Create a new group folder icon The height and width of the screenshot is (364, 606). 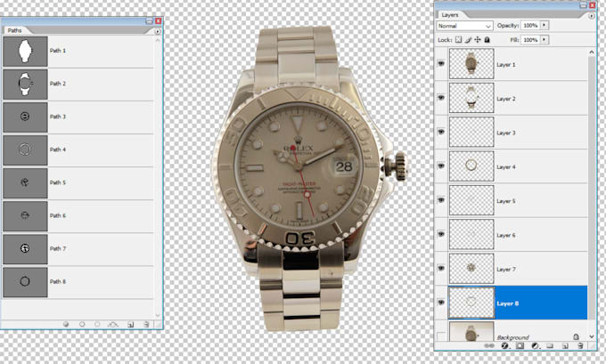pos(550,346)
